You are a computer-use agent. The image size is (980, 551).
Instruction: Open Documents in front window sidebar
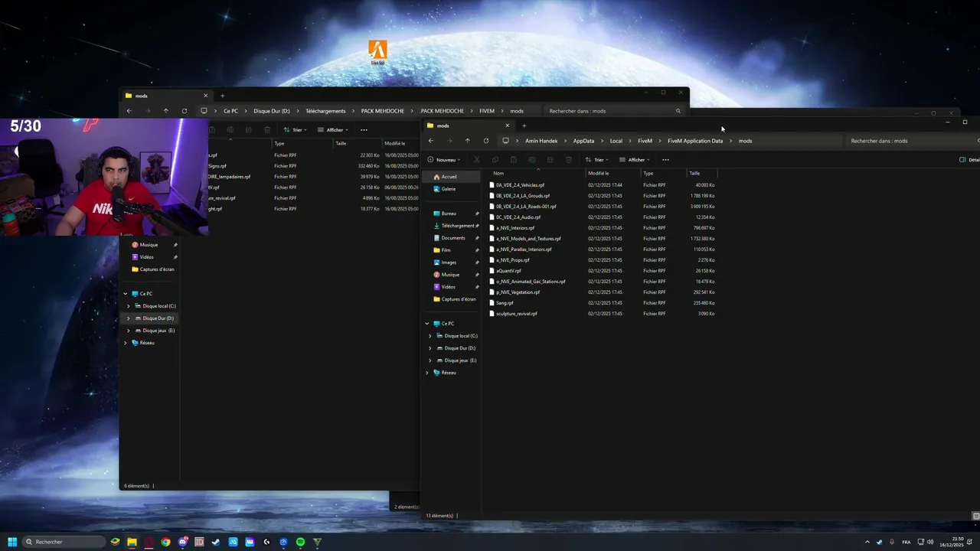pos(453,238)
